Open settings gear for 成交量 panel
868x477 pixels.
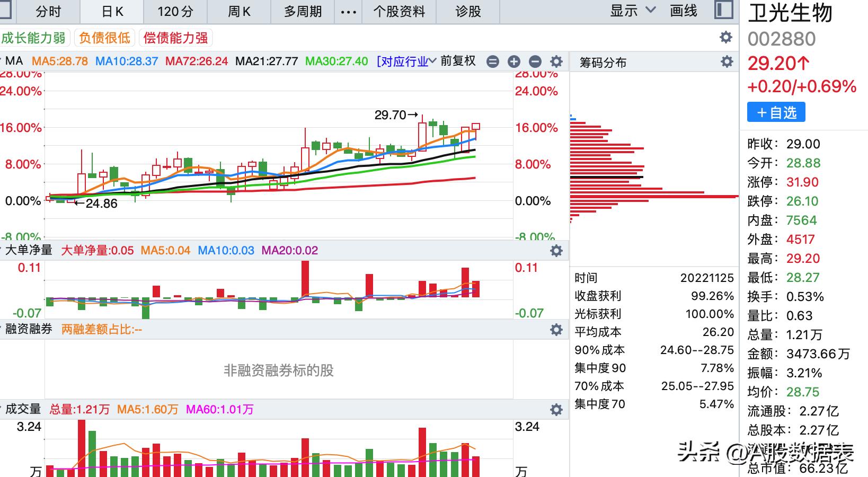556,410
